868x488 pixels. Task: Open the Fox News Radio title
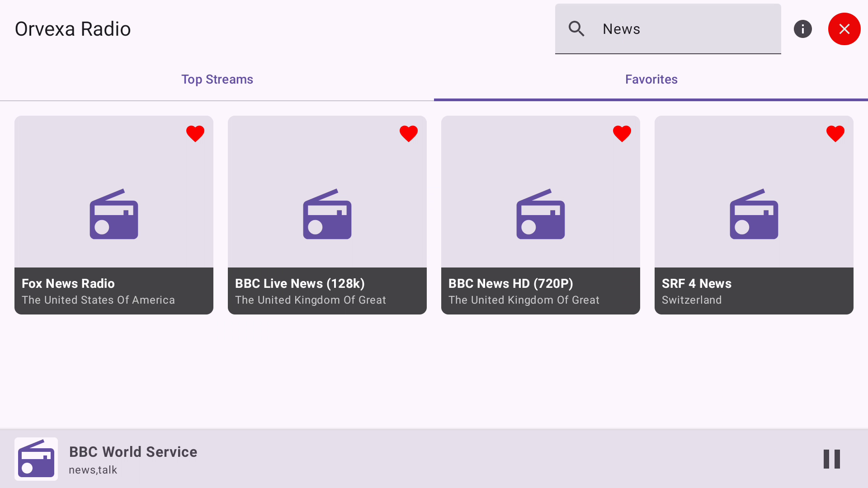pyautogui.click(x=68, y=284)
